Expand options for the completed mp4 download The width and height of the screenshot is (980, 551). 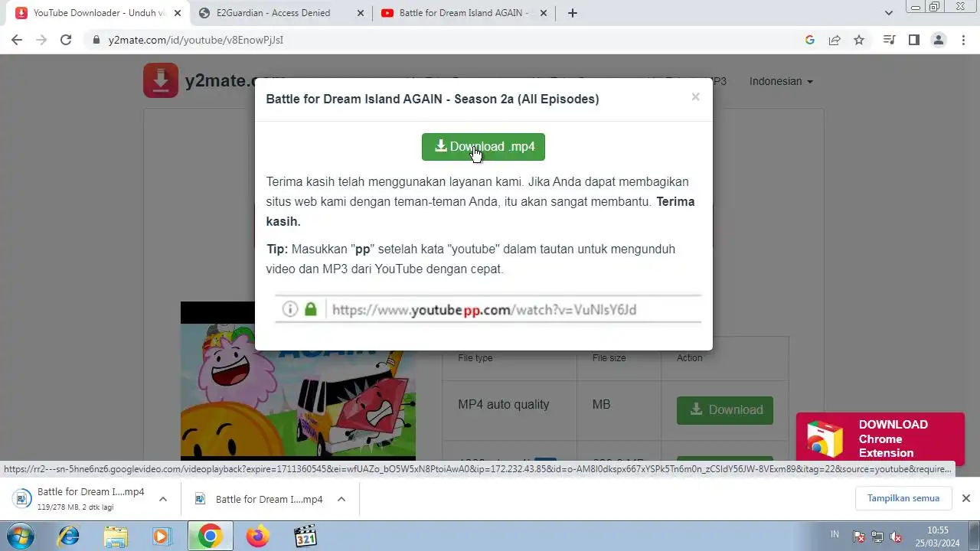pyautogui.click(x=341, y=499)
